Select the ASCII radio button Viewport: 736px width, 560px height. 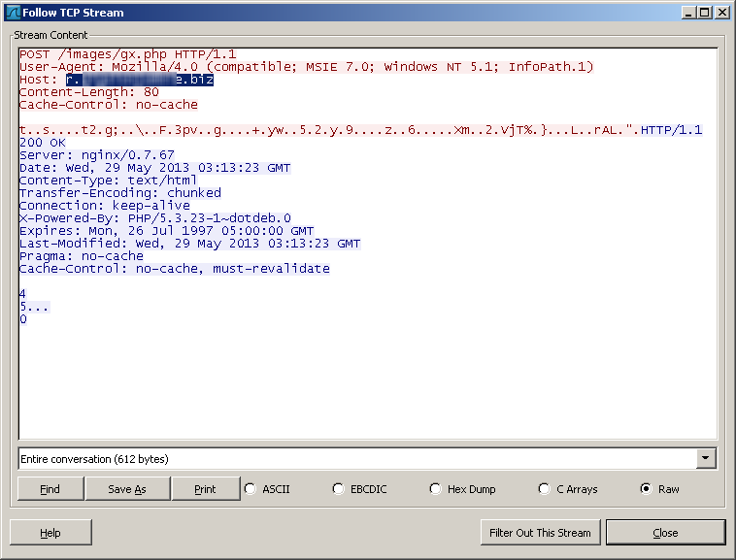(251, 489)
